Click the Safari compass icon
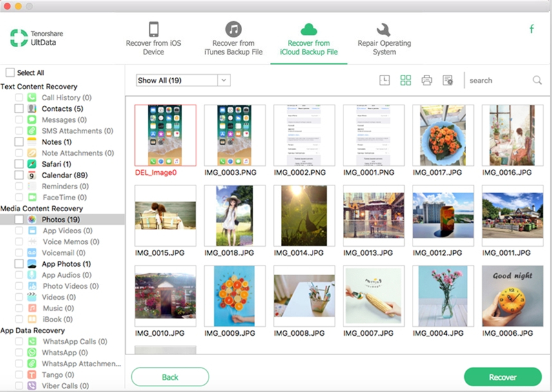Image resolution: width=552 pixels, height=392 pixels. tap(32, 164)
